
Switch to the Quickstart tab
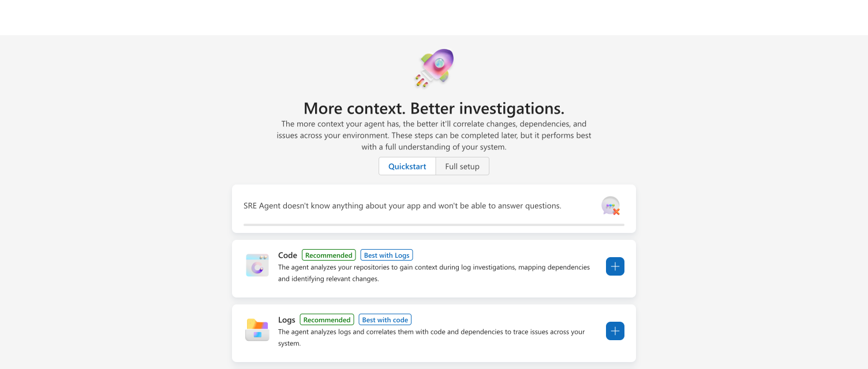[407, 166]
